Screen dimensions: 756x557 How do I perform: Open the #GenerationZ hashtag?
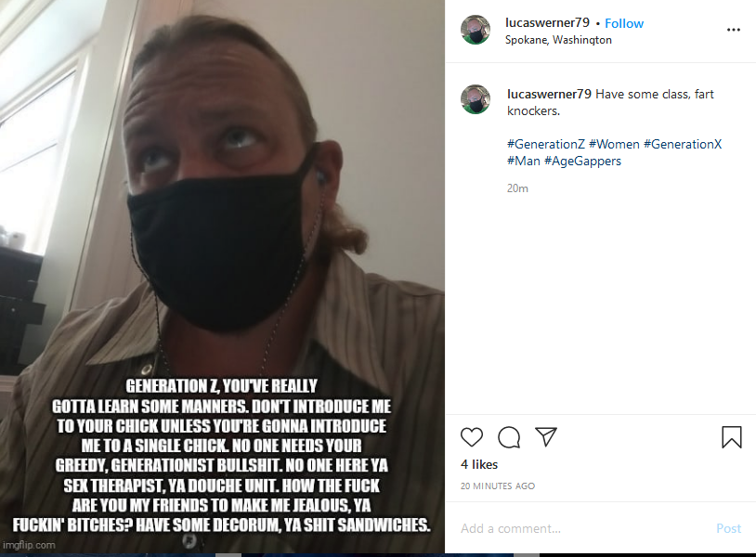[x=546, y=144]
